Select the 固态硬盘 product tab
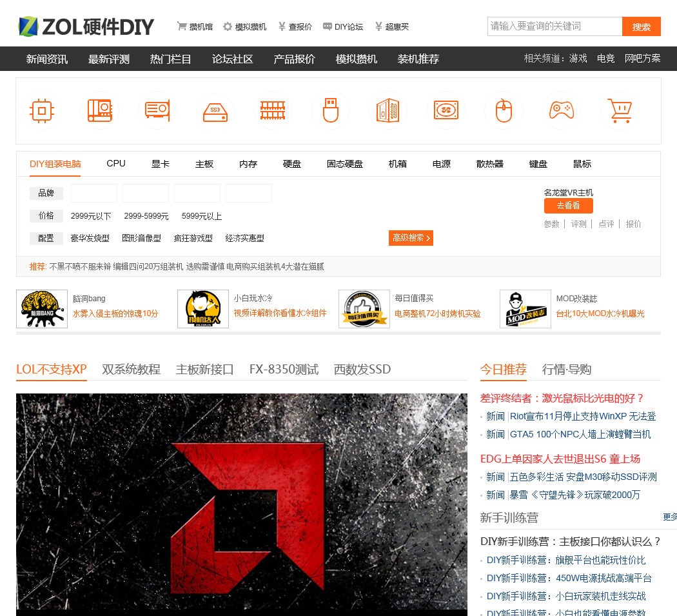 pyautogui.click(x=344, y=164)
